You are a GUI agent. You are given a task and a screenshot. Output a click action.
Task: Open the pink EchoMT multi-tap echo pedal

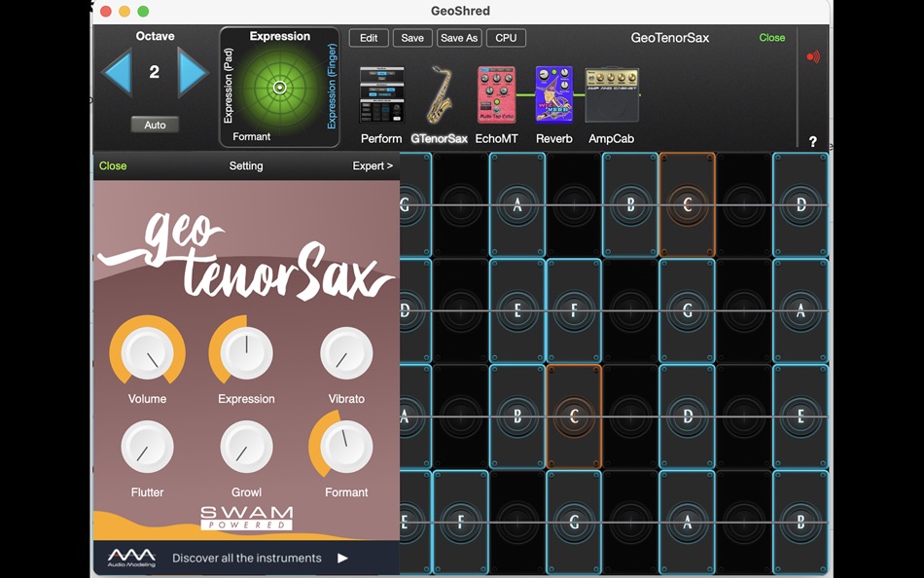[x=496, y=94]
